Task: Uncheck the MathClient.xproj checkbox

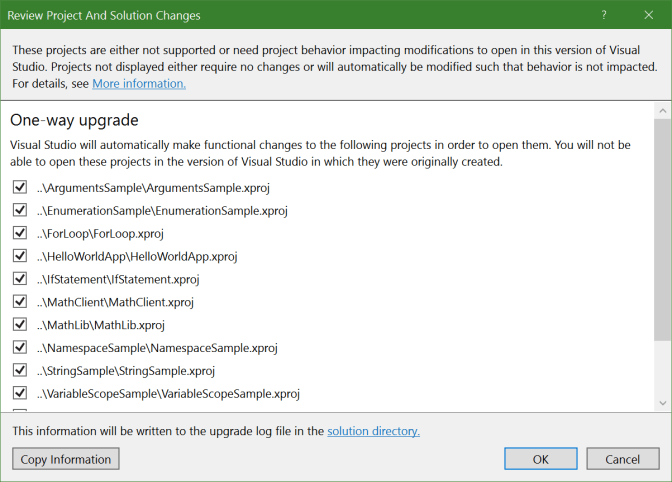Action: [20, 302]
